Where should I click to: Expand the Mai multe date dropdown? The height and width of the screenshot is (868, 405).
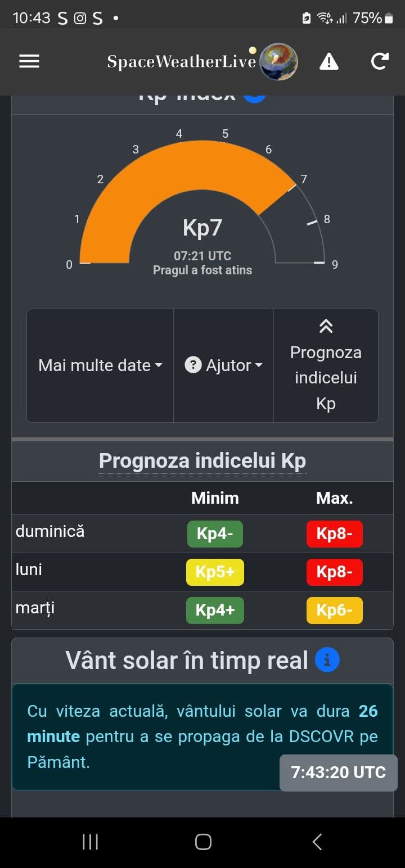pos(100,365)
